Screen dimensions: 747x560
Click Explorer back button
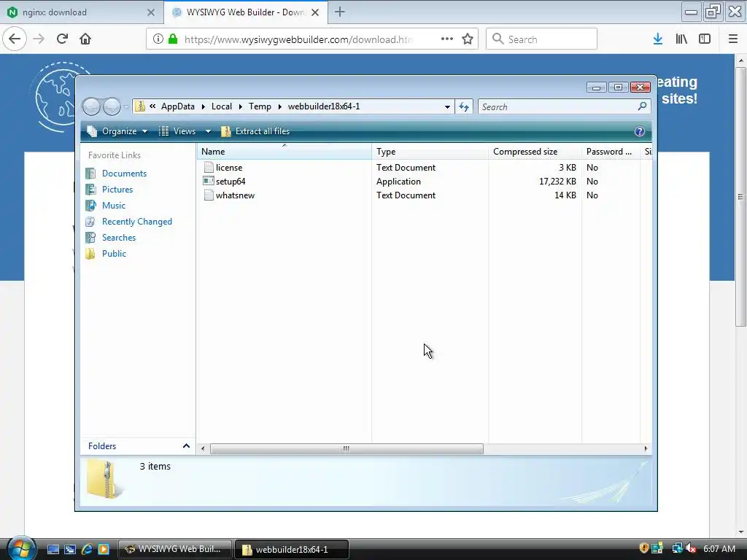point(91,106)
